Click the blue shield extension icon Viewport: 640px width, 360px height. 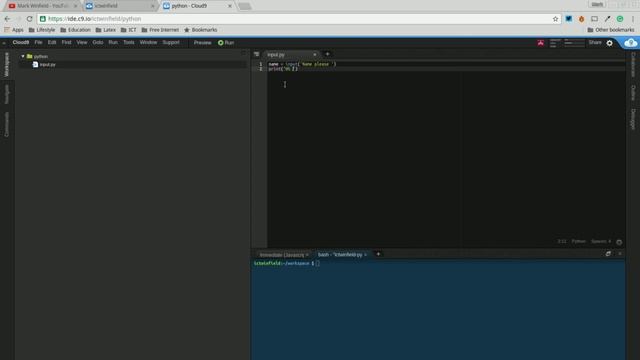coord(568,19)
